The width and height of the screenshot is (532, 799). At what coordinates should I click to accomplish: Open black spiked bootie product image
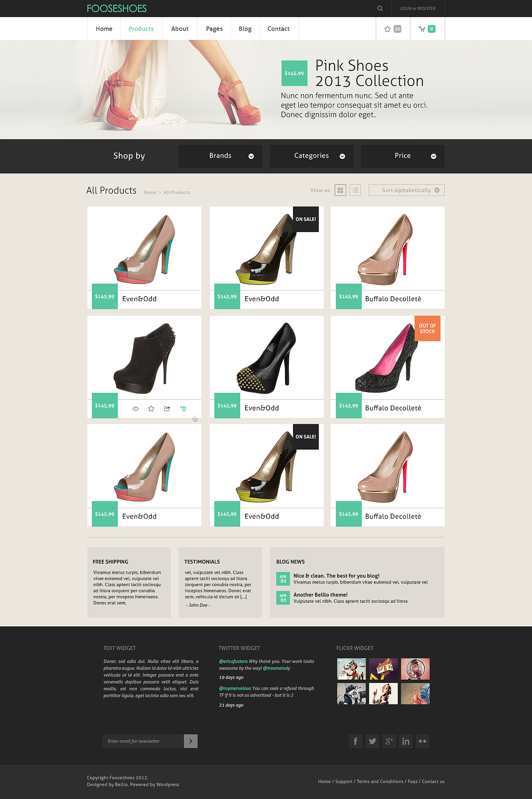(145, 358)
